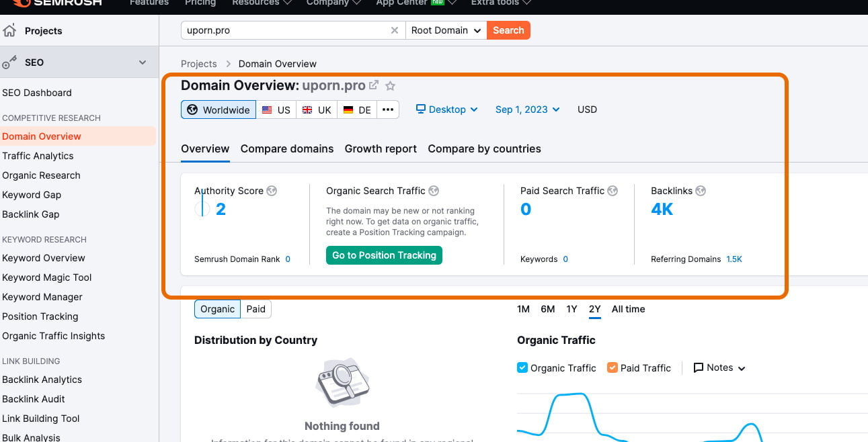Click Authority Score value 2
868x442 pixels.
click(x=221, y=210)
